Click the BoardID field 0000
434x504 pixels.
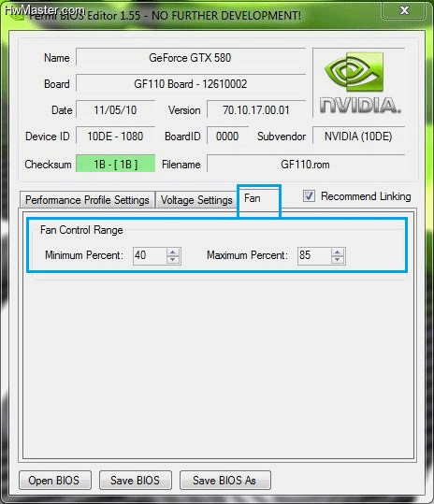[x=227, y=137]
